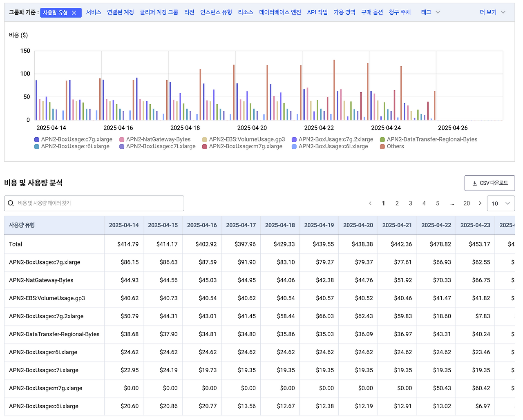
Task: Group by 구매 옵션
Action: (372, 12)
